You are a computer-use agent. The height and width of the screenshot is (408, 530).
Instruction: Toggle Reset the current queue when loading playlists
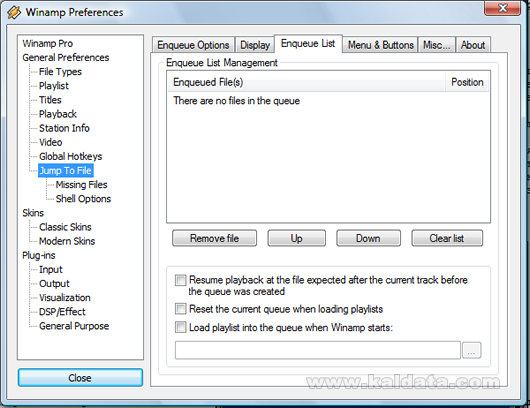tap(180, 309)
